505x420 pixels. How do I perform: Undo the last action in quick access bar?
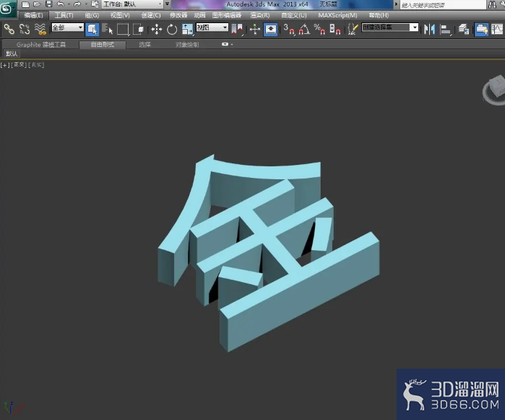61,4
